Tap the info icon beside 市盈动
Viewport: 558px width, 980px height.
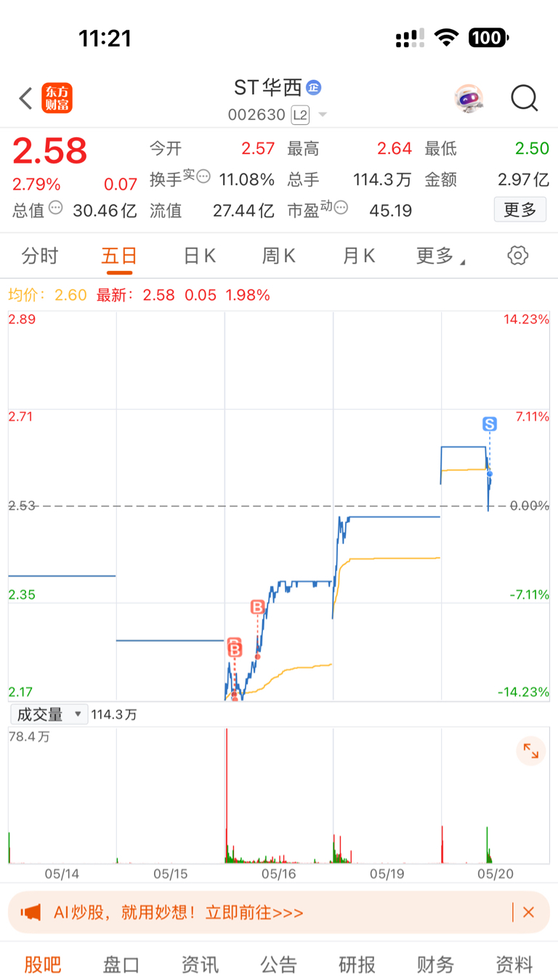pos(341,209)
